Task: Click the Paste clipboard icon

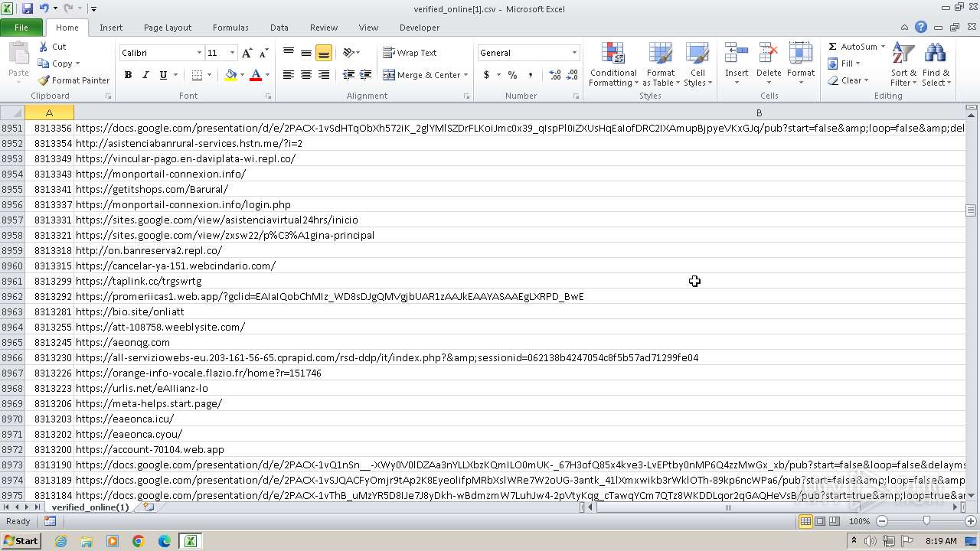Action: coord(18,55)
